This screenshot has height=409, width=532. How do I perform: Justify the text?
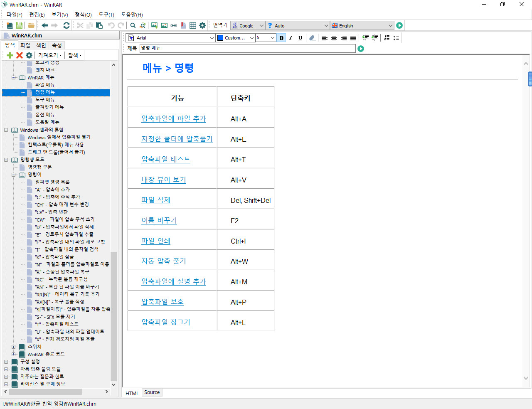pos(353,38)
